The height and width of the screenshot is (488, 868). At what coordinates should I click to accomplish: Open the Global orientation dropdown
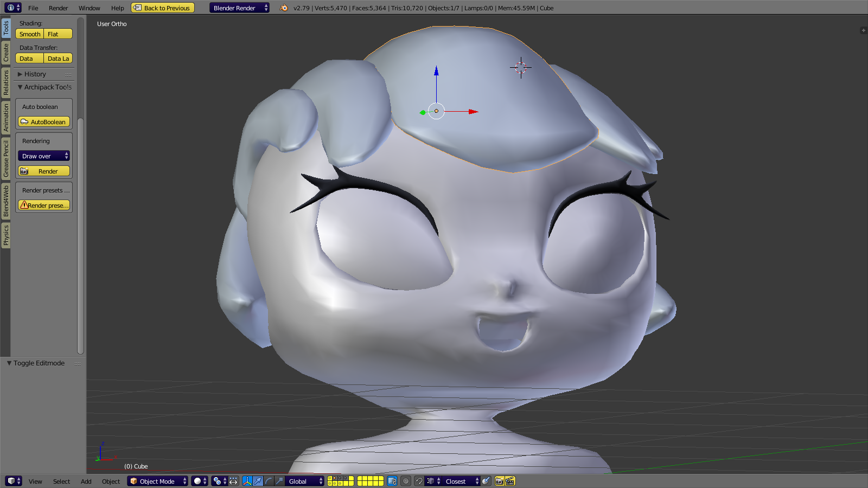(305, 481)
